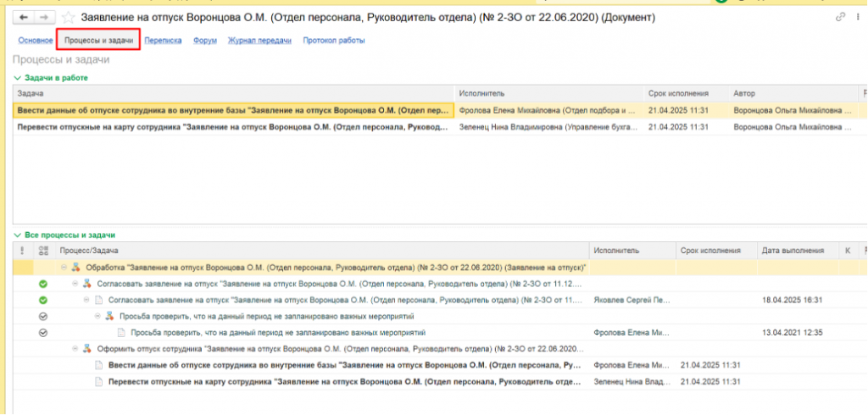Open the Журнал передачи link

click(x=259, y=40)
